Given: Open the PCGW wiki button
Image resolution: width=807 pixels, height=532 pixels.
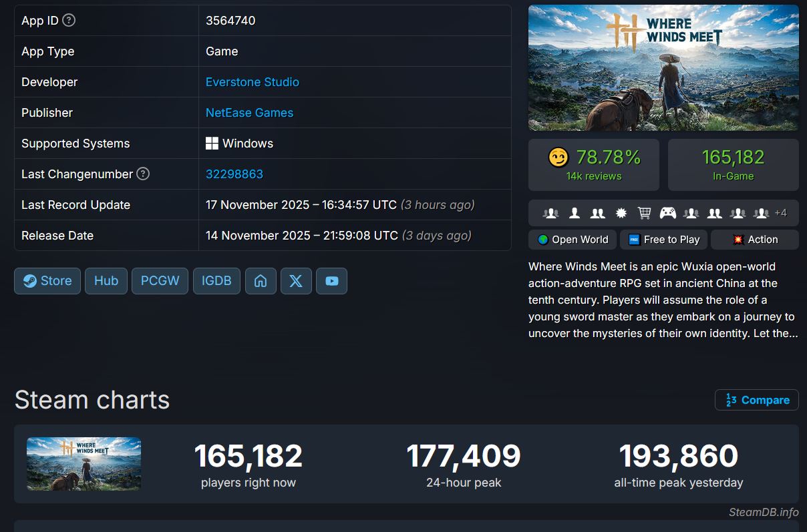Looking at the screenshot, I should (x=160, y=281).
